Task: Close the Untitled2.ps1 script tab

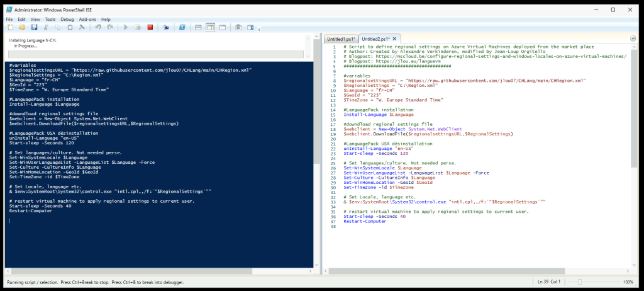Action: pos(394,38)
